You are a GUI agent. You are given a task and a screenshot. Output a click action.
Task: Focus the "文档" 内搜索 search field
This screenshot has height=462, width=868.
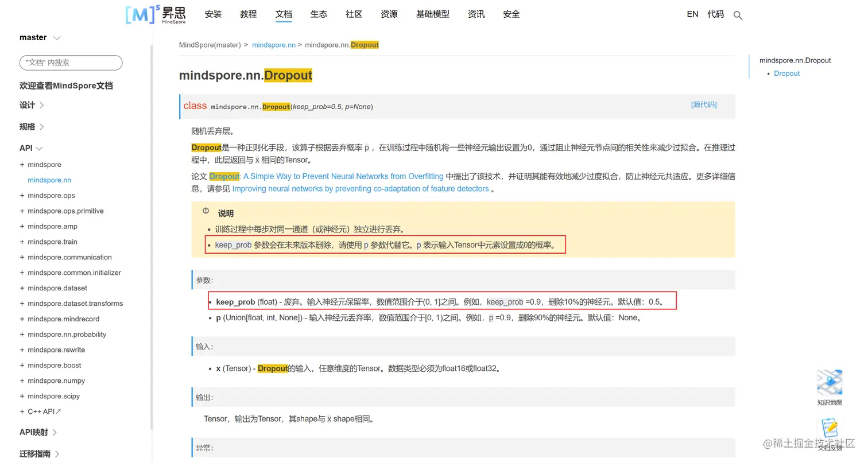click(x=71, y=63)
